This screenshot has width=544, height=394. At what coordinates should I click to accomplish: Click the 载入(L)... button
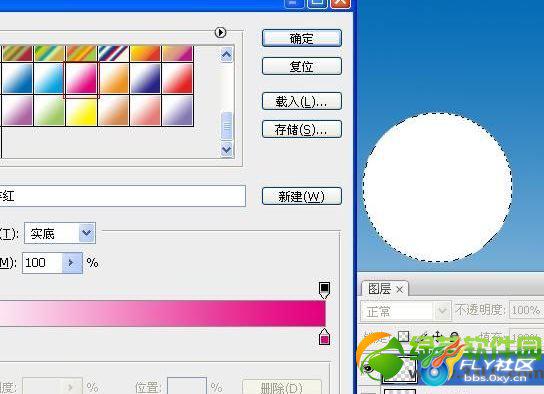302,101
